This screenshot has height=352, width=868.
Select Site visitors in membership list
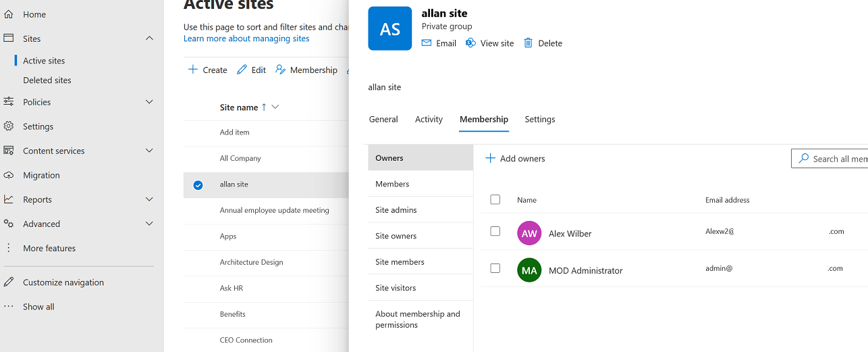click(x=421, y=288)
